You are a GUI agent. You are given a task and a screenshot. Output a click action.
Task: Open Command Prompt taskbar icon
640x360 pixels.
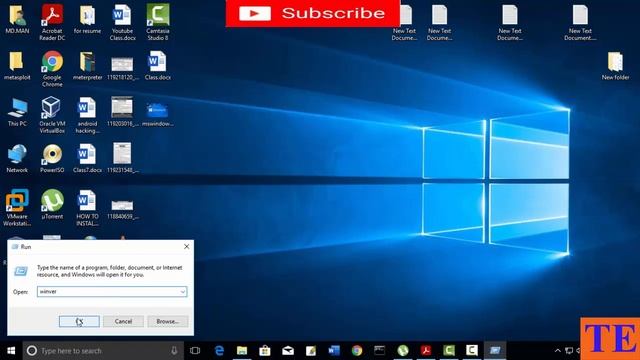(380, 351)
